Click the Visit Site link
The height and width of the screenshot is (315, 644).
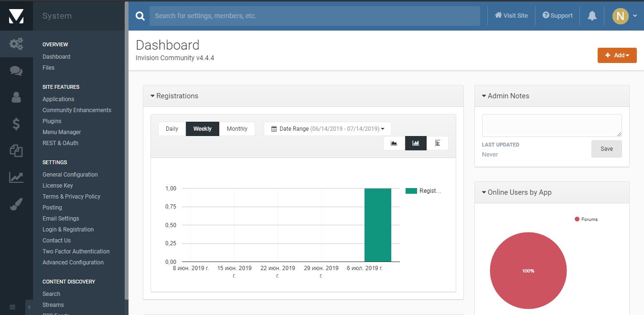pyautogui.click(x=511, y=16)
